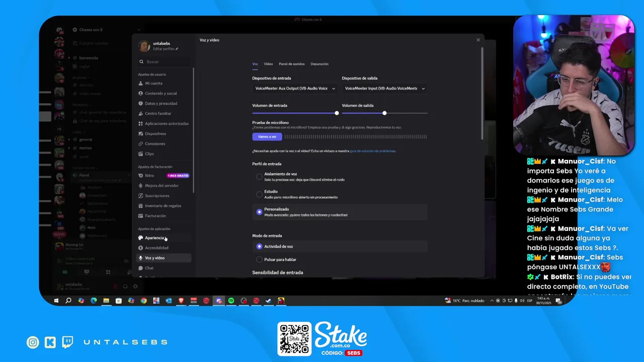
Task: Click Editar perfiles under username
Action: (166, 49)
